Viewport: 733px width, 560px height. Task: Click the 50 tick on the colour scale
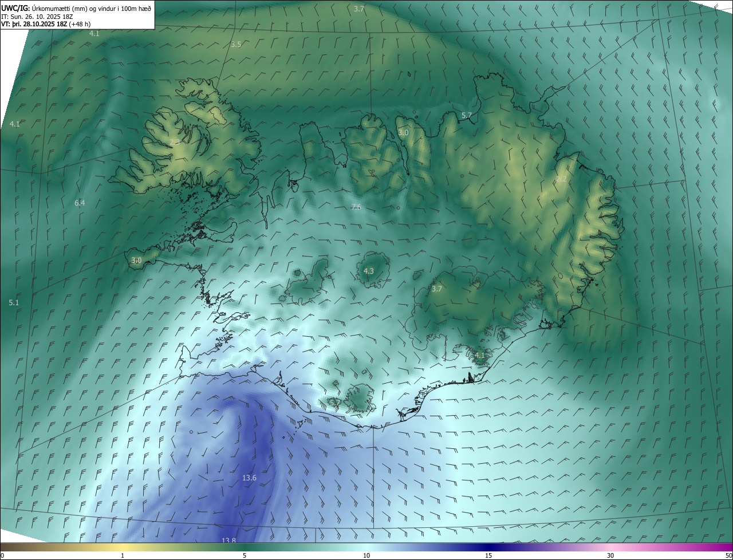point(728,555)
